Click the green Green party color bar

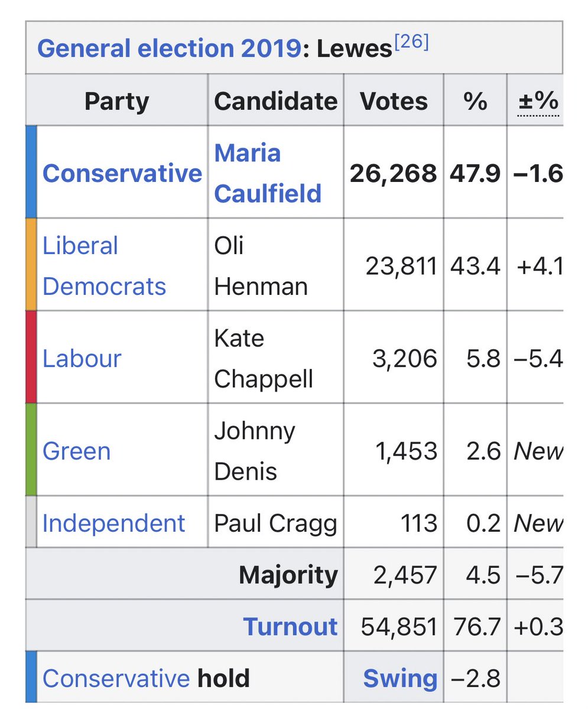[x=31, y=450]
